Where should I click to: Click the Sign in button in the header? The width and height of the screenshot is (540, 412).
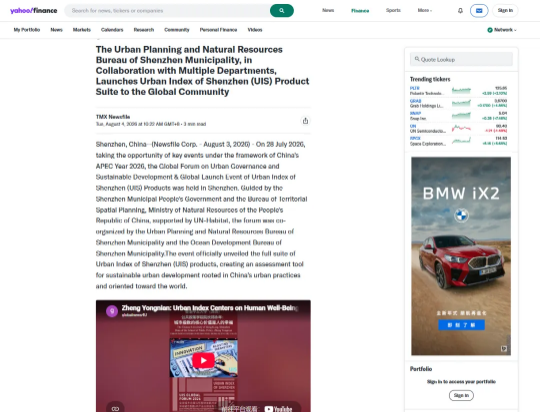505,11
